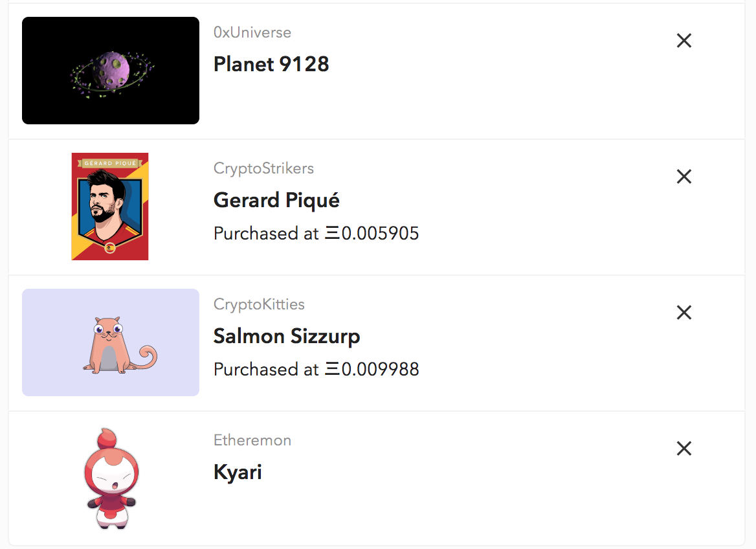Image resolution: width=756 pixels, height=549 pixels.
Task: Open the Salmon Sizzurp kitty thumbnail
Action: click(111, 342)
